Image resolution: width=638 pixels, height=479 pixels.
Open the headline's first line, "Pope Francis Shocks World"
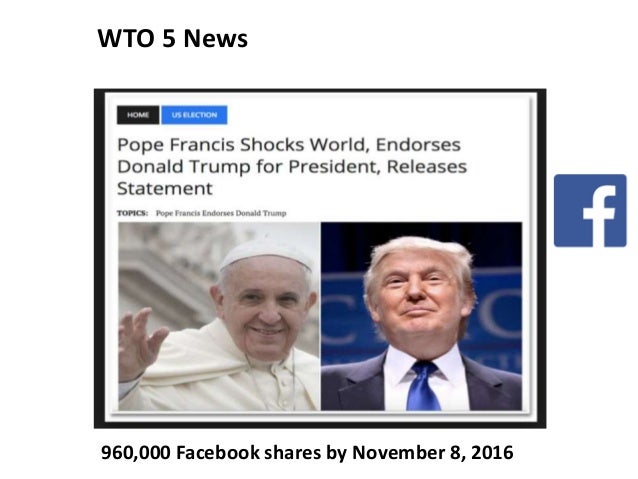[243, 145]
